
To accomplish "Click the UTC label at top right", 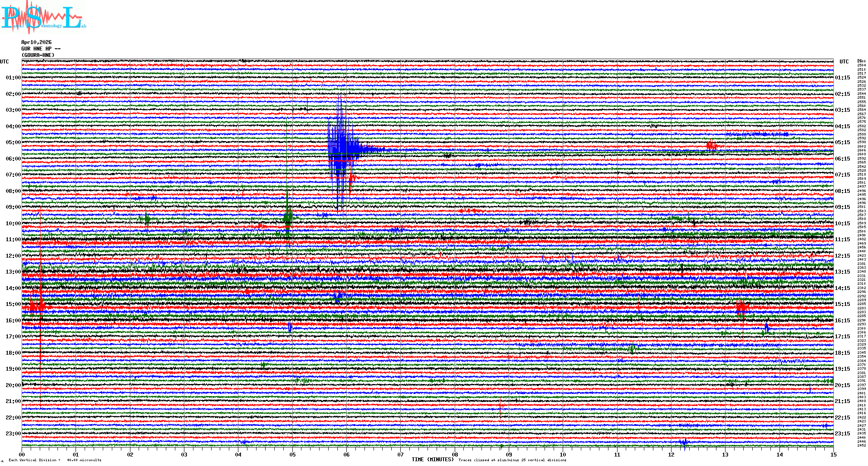I will (844, 62).
